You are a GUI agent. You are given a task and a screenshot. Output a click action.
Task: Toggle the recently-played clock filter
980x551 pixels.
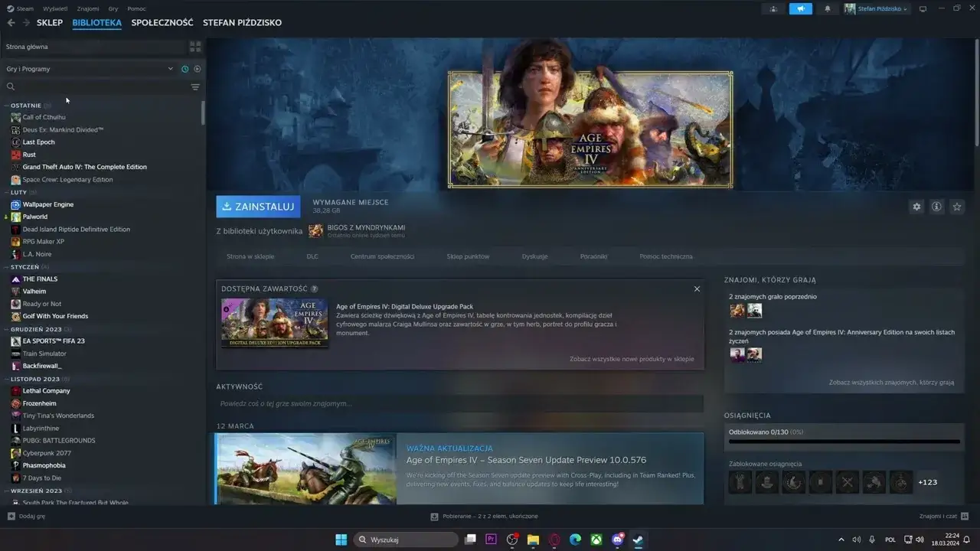[185, 69]
